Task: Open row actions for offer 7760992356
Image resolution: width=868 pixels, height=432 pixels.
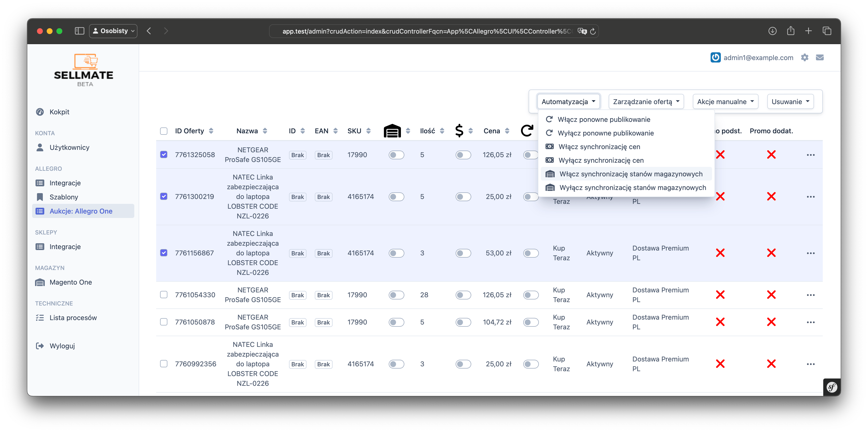Action: (810, 364)
